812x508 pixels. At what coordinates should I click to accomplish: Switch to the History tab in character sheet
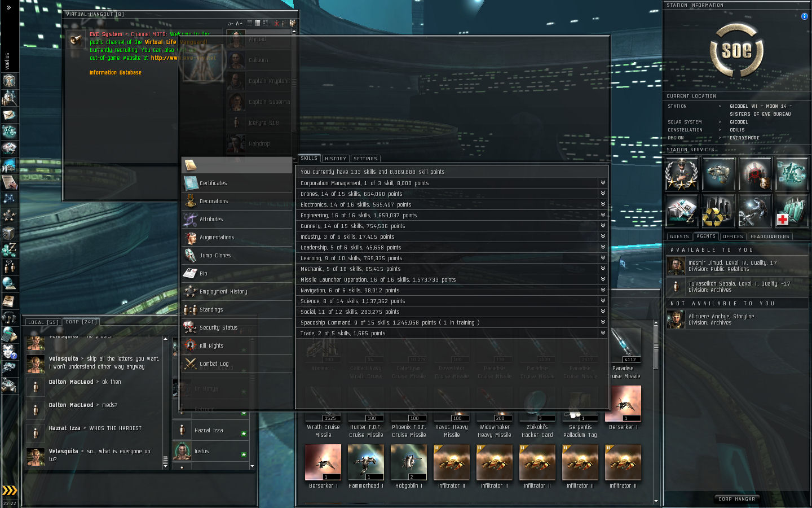coord(336,159)
